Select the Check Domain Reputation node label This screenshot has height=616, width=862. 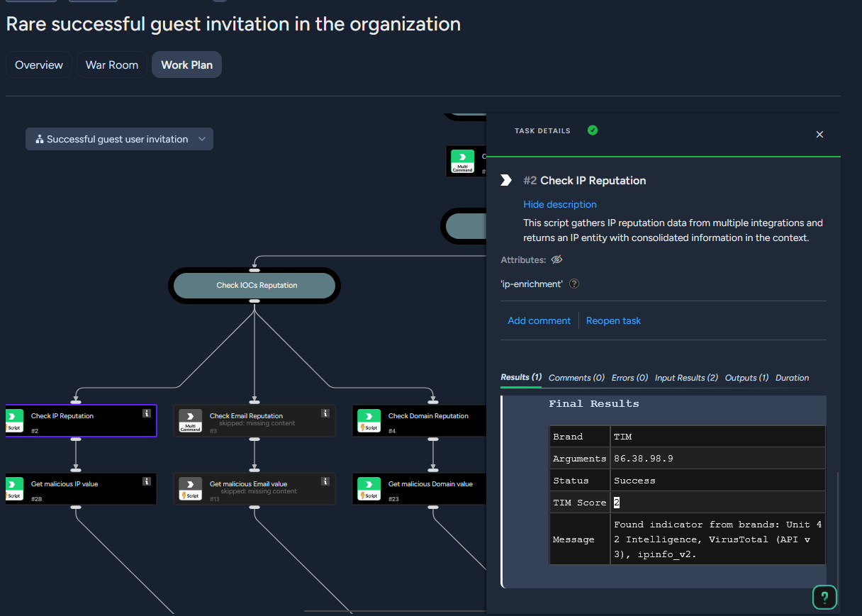pos(428,416)
